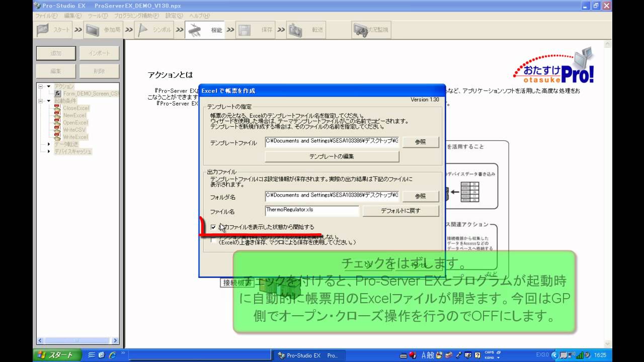Open the ファイル(F) menu
Screen dimensions: 644x362
46,16
